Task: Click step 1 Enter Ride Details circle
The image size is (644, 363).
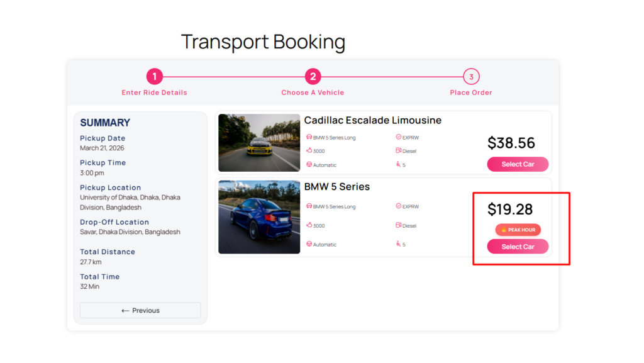Action: [155, 76]
